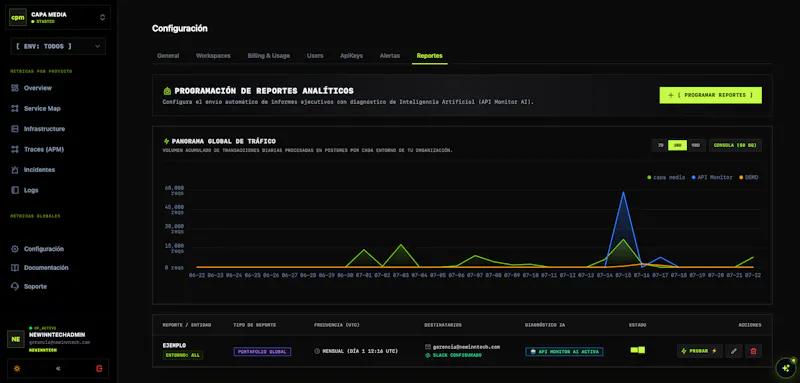This screenshot has width=800, height=383.
Task: Edit the EJEMPLO report with pencil icon
Action: 734,351
